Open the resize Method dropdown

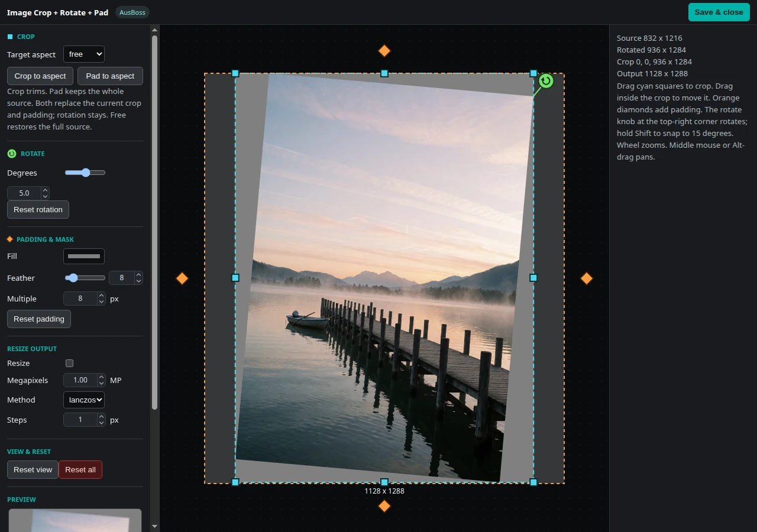pos(84,400)
